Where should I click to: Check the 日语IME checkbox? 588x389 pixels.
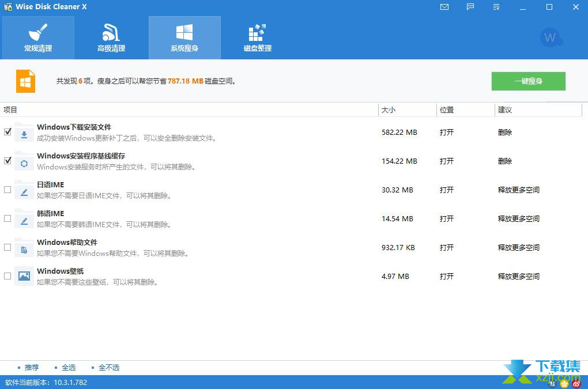pos(7,190)
